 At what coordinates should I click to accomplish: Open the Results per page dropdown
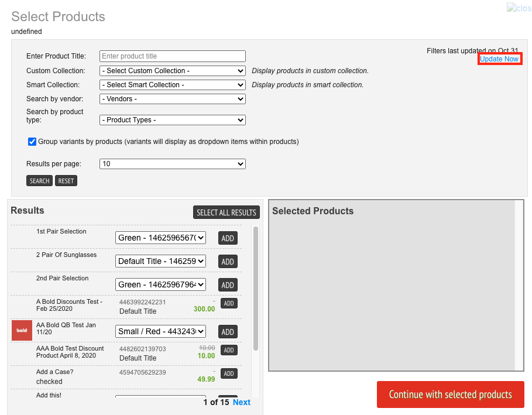pos(172,164)
